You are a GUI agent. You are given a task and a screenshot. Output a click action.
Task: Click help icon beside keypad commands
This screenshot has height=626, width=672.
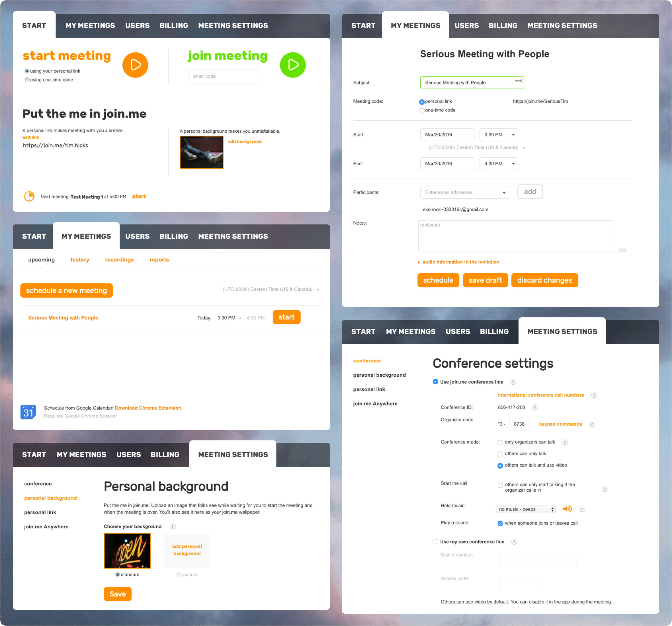click(592, 424)
